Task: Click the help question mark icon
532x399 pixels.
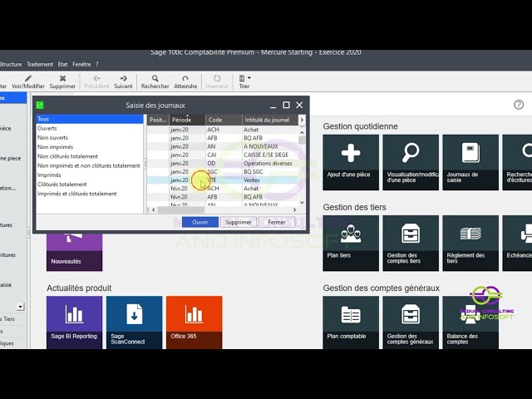Action: (519, 105)
